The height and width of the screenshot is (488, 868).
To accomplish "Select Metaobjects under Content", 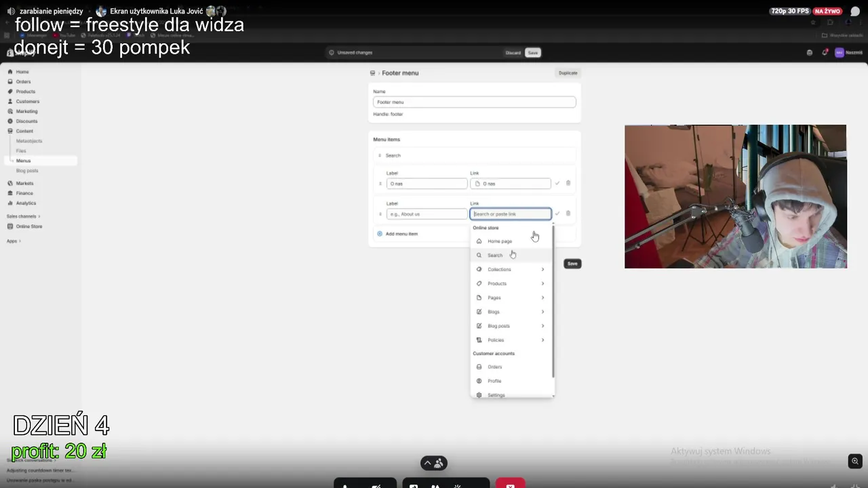I will (x=29, y=141).
